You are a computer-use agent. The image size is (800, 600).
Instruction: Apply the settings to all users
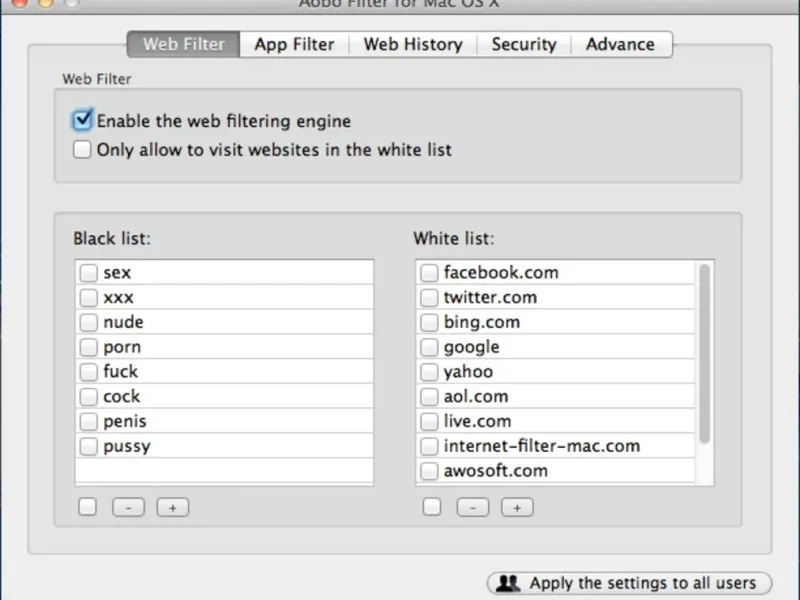(630, 583)
